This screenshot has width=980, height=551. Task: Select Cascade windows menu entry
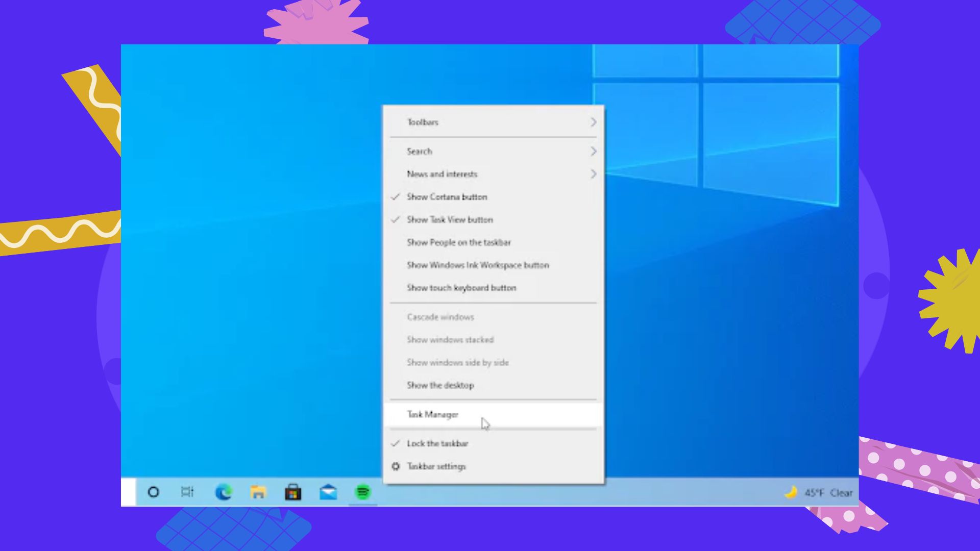tap(494, 317)
